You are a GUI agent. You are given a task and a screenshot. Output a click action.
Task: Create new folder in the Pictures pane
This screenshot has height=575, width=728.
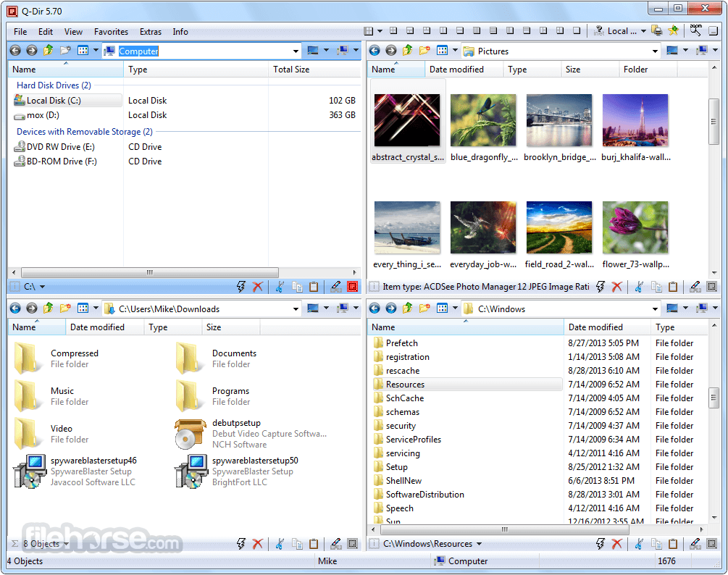pyautogui.click(x=425, y=51)
